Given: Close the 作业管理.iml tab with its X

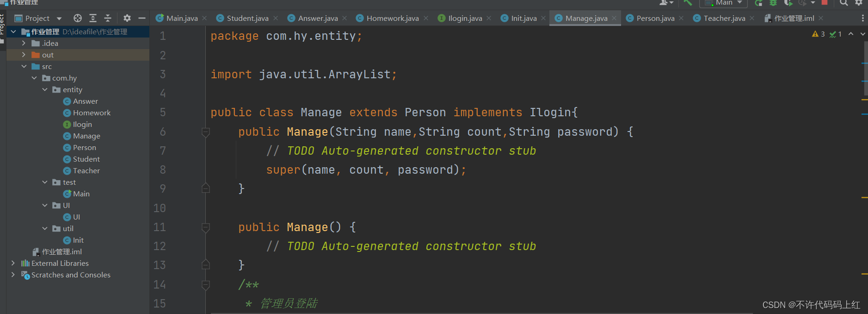Looking at the screenshot, I should click(821, 18).
